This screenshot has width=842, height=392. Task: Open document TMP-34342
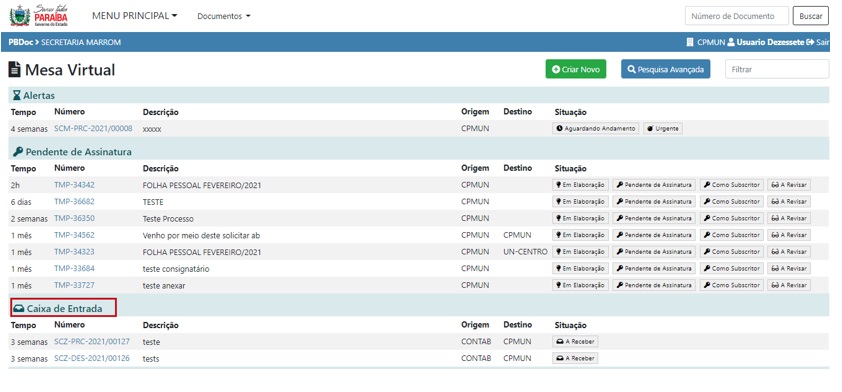click(74, 185)
